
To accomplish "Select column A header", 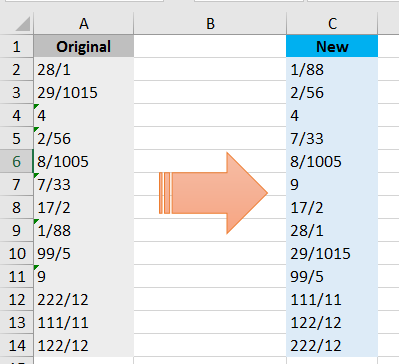I will 84,24.
